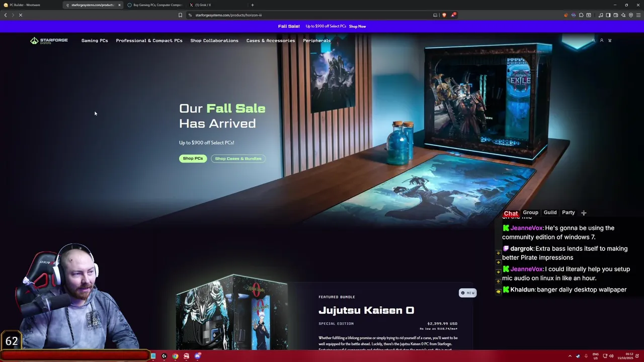Click the Shop Cases & Bundles button
Viewport: 644px width, 362px height.
coord(238,158)
